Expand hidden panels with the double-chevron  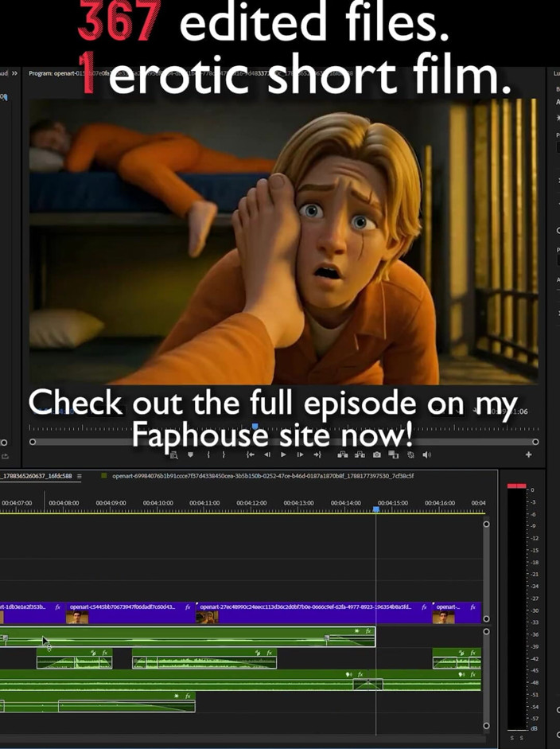tap(14, 73)
